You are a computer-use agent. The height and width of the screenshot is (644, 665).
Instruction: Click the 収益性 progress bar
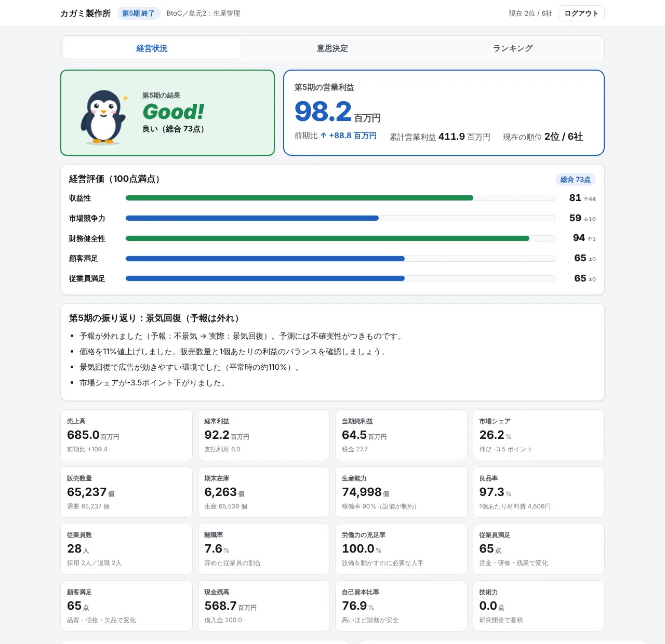[x=341, y=198]
